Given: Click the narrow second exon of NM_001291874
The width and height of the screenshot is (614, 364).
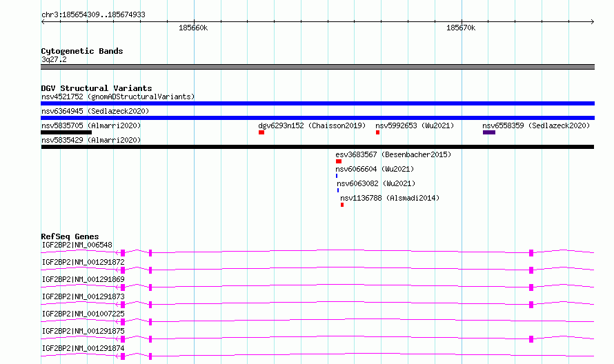Looking at the screenshot, I should [150, 356].
